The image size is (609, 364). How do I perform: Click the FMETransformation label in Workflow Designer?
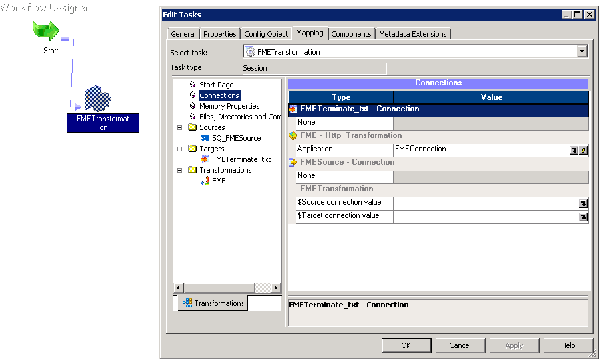tap(103, 123)
